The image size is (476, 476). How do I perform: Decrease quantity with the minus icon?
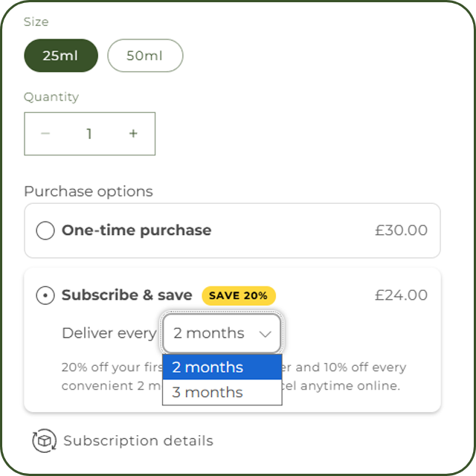pyautogui.click(x=45, y=134)
